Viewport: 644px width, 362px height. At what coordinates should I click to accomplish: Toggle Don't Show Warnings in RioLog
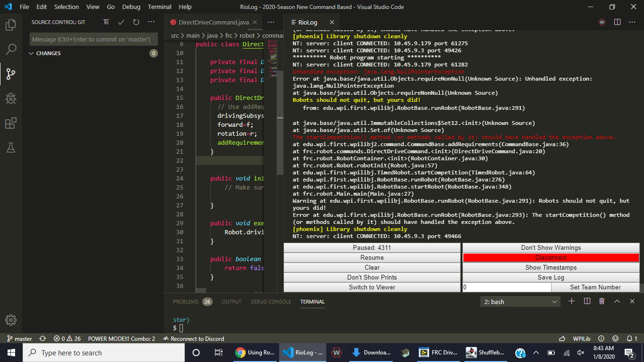click(551, 247)
